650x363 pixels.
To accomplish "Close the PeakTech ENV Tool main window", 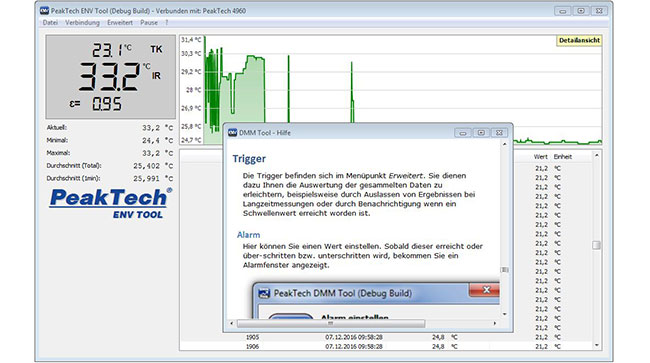I will pyautogui.click(x=599, y=11).
